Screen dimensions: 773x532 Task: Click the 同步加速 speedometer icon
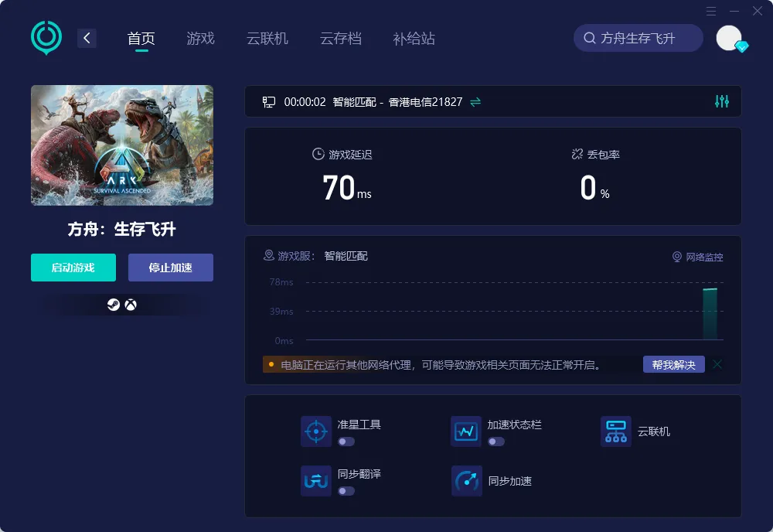[x=466, y=481]
